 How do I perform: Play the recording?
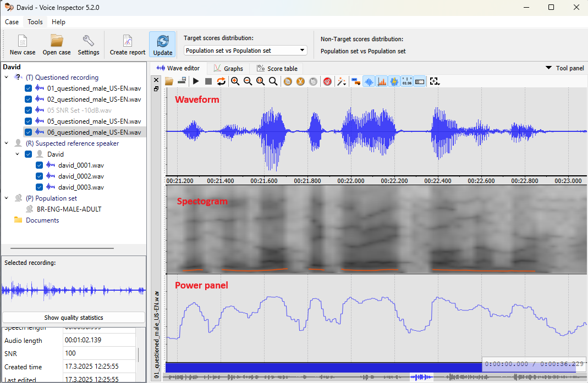[196, 81]
